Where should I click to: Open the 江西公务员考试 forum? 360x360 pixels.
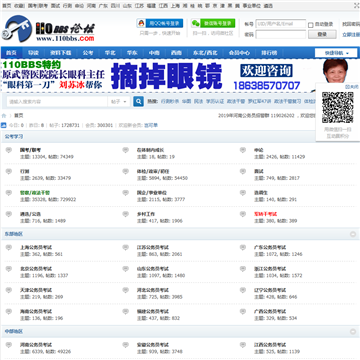click(x=270, y=345)
